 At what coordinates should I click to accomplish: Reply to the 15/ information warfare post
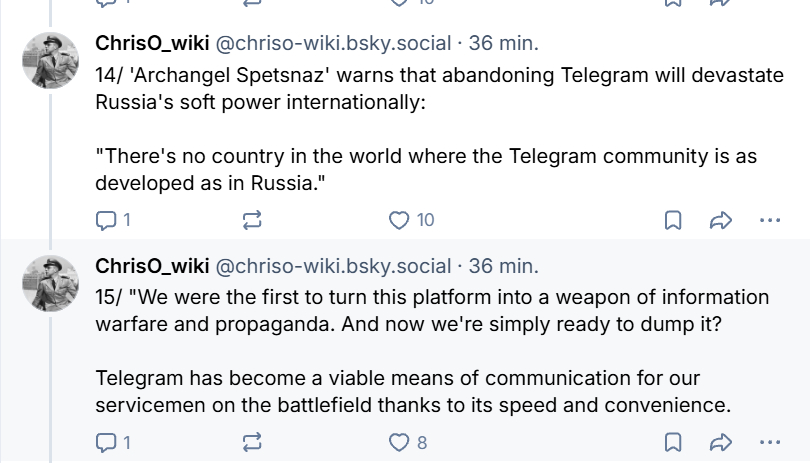coord(106,442)
